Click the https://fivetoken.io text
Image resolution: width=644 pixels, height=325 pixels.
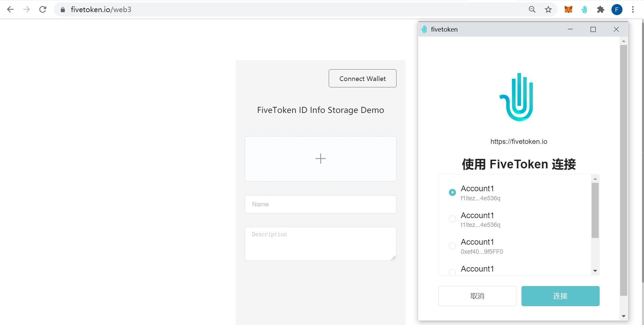[x=519, y=141]
